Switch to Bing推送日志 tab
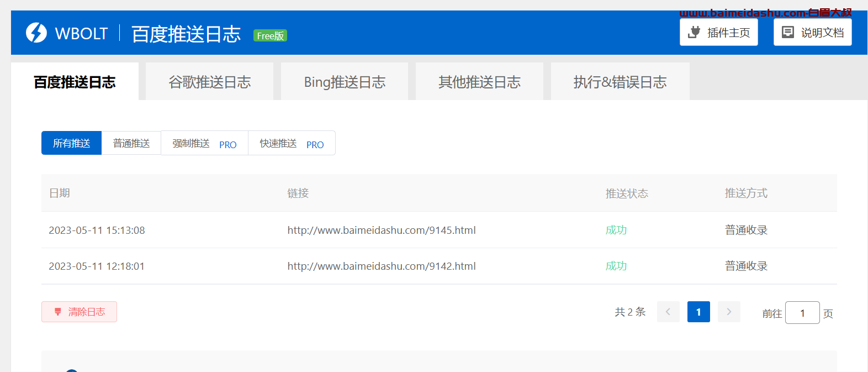868x372 pixels. point(345,82)
